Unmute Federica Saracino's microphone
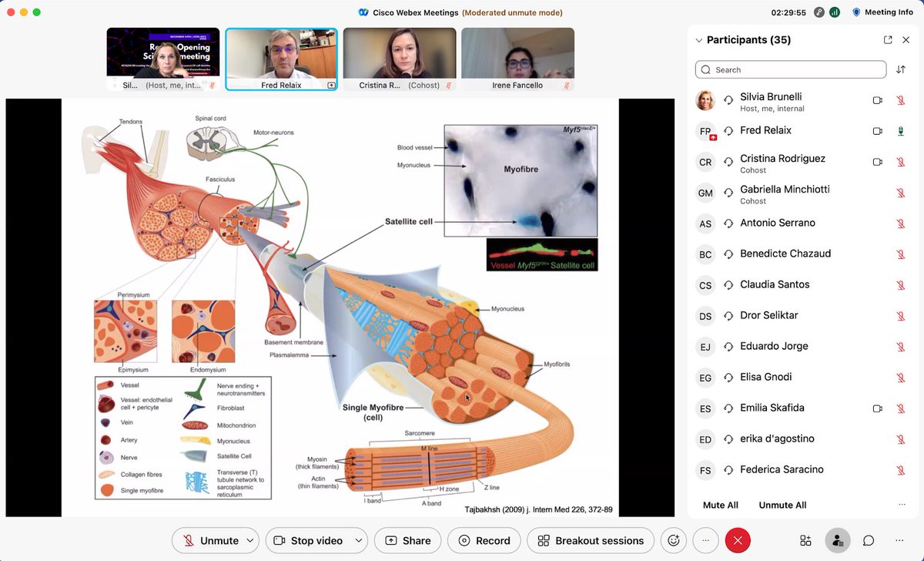924x561 pixels. (x=900, y=470)
